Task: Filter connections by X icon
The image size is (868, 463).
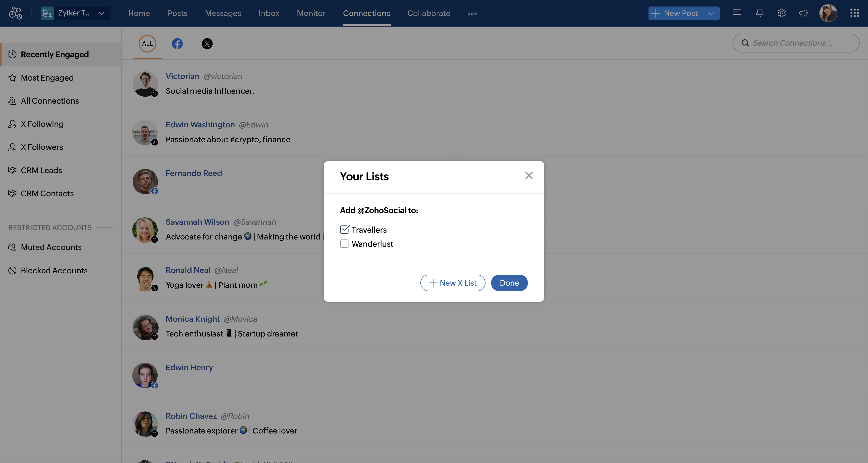Action: [207, 43]
